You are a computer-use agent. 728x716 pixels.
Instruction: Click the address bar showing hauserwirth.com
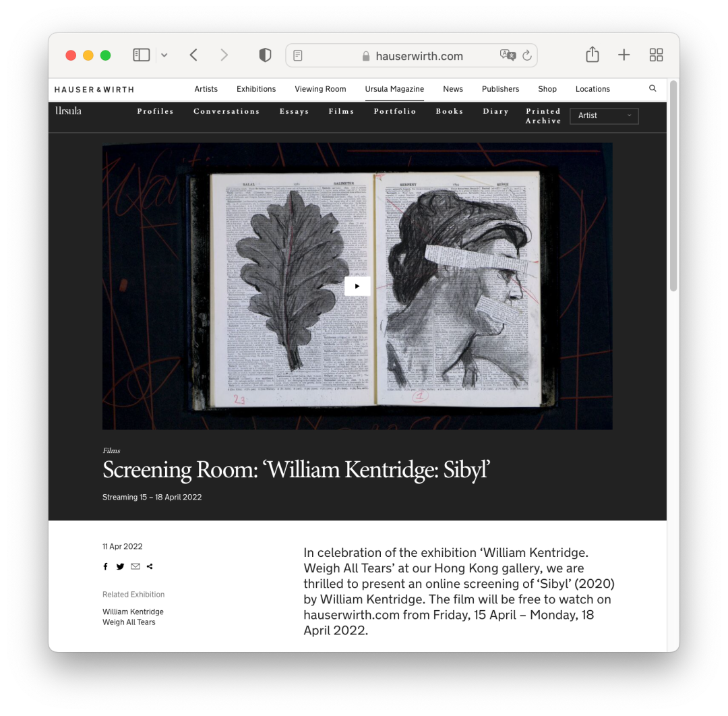(x=411, y=56)
